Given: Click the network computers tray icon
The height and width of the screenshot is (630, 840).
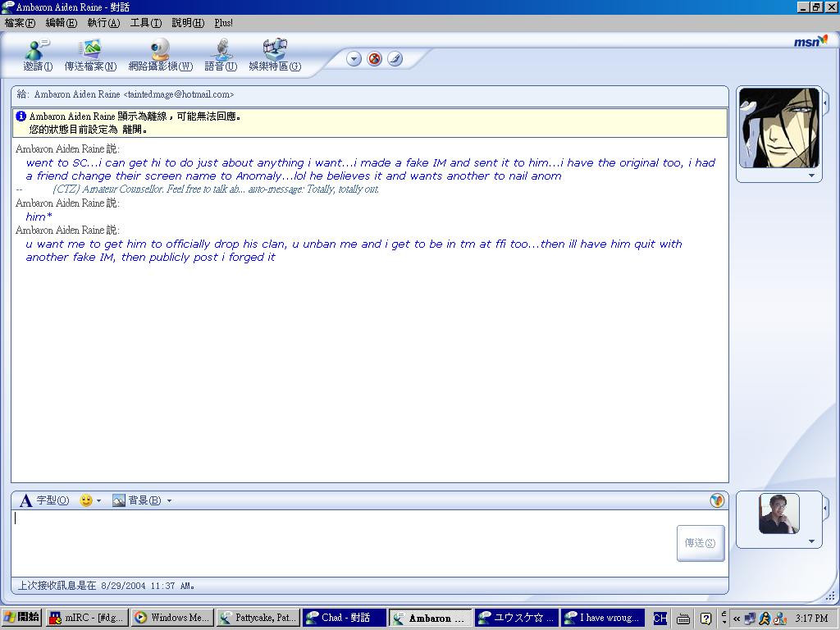Looking at the screenshot, I should point(751,619).
